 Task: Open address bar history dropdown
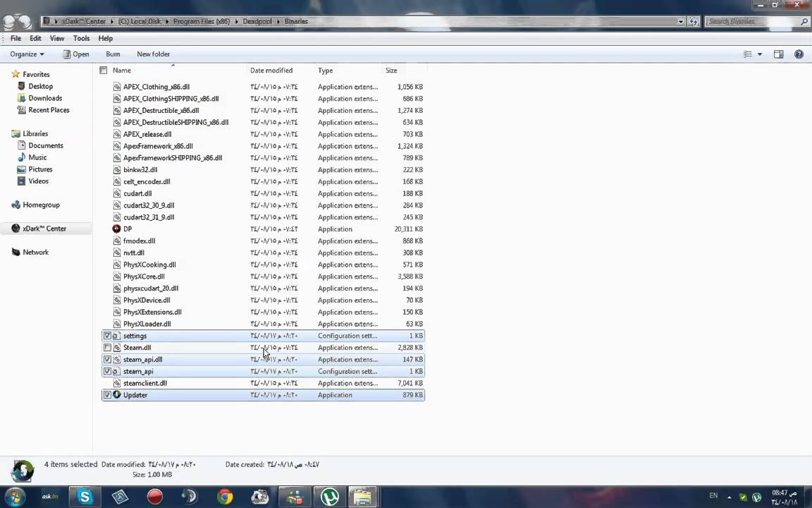680,21
